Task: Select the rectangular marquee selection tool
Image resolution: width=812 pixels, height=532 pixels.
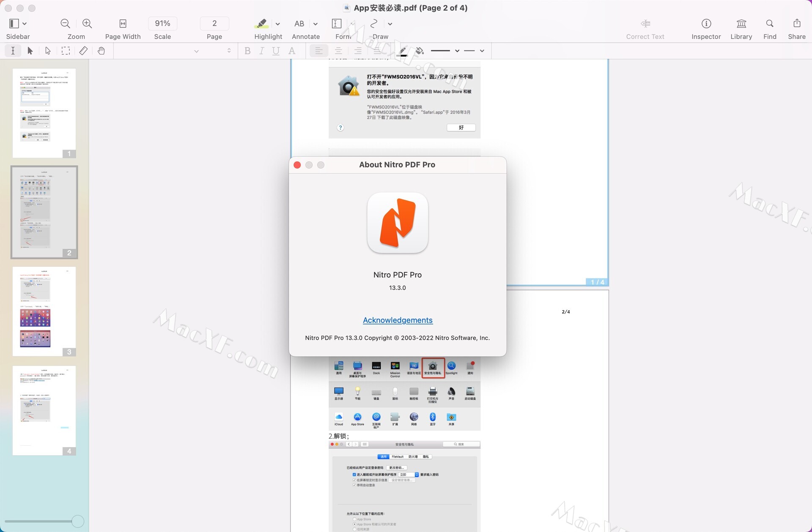Action: point(66,51)
